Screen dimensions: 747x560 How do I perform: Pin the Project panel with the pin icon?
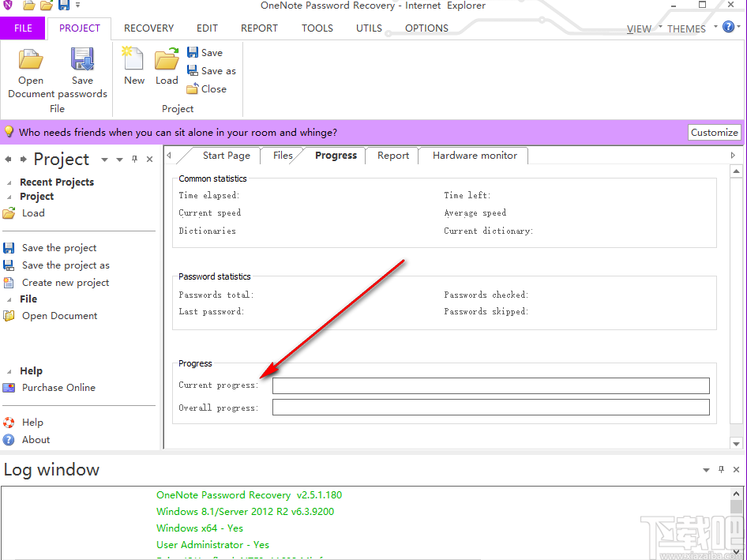click(x=135, y=159)
